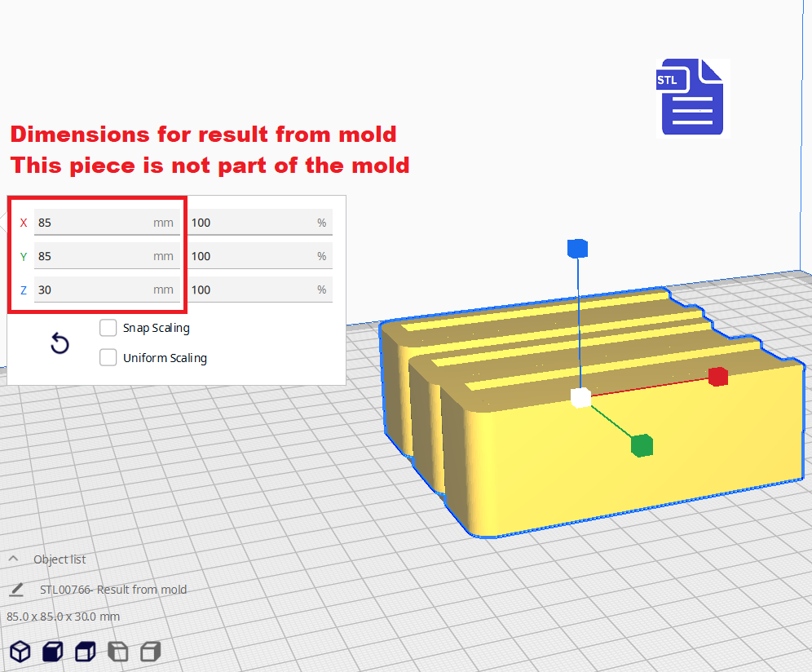812x672 pixels.
Task: Click the reset scale arrow icon
Action: tap(60, 343)
